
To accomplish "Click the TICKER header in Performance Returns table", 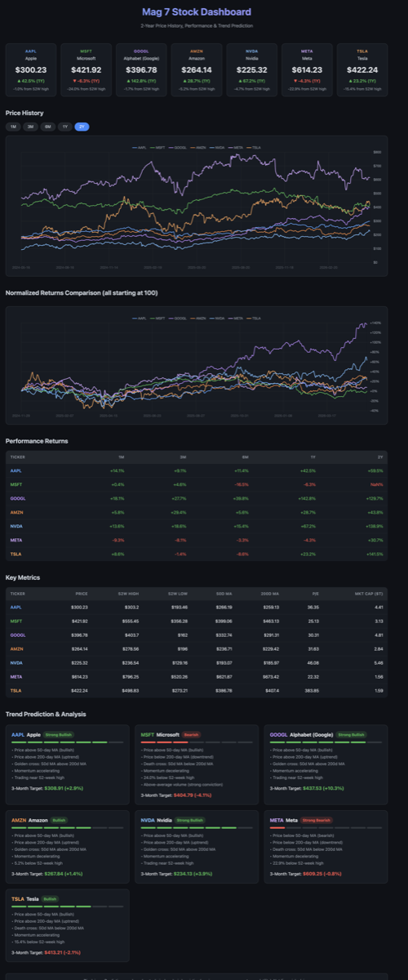I will click(17, 457).
